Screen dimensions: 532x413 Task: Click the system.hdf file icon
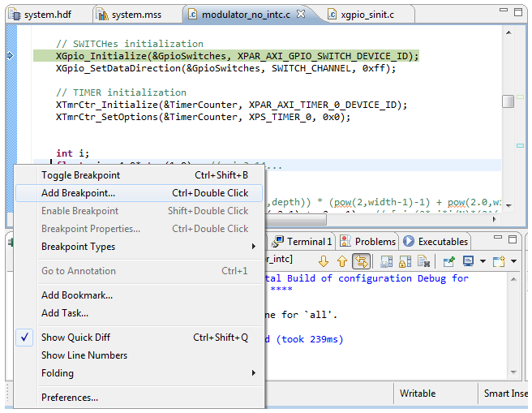click(x=15, y=15)
